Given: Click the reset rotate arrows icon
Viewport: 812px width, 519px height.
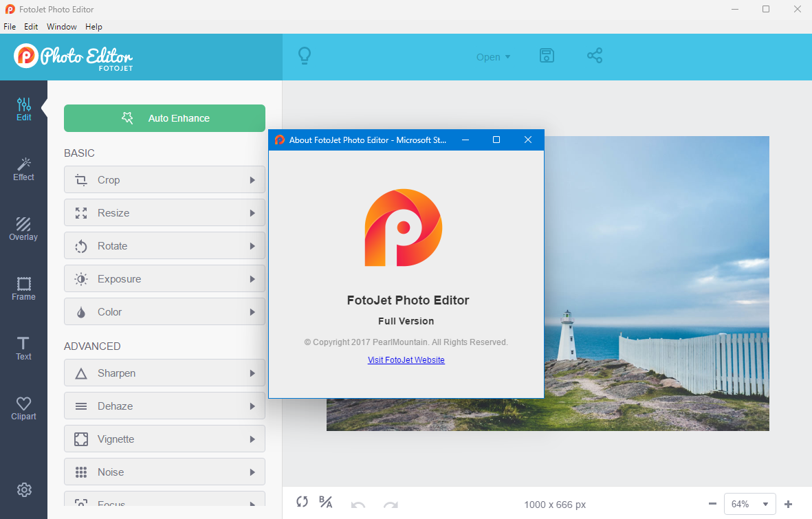Looking at the screenshot, I should [302, 502].
